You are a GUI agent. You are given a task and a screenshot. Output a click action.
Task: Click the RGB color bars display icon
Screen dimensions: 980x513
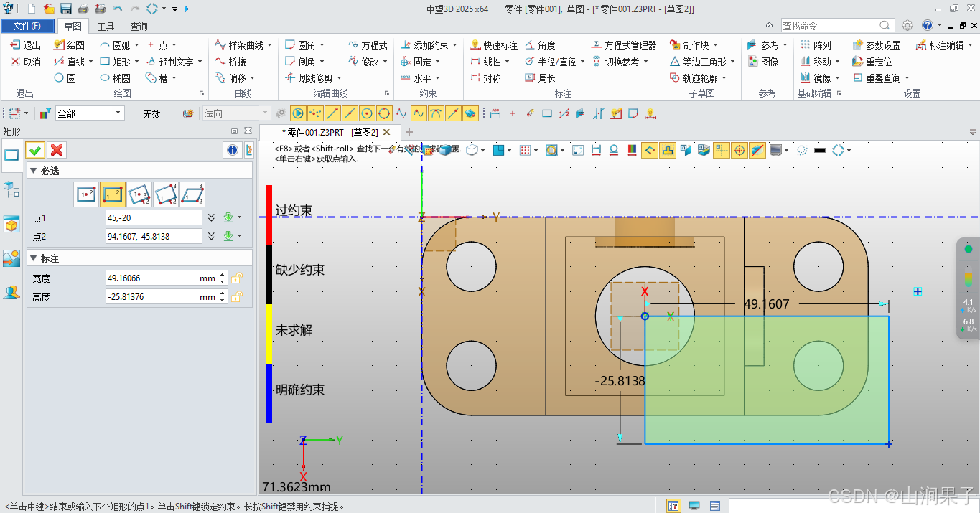(x=632, y=150)
